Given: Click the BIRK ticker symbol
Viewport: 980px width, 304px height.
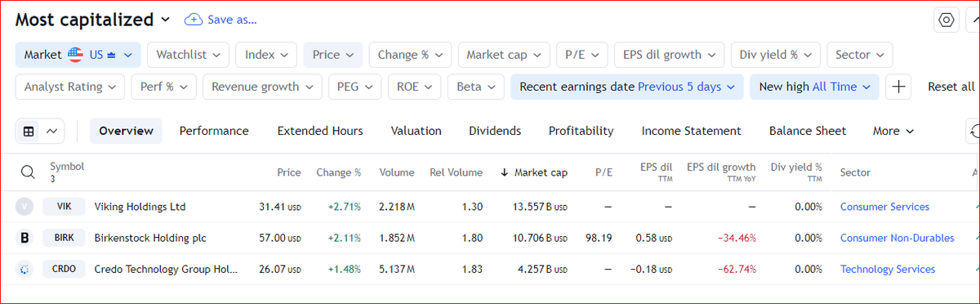Looking at the screenshot, I should 64,238.
